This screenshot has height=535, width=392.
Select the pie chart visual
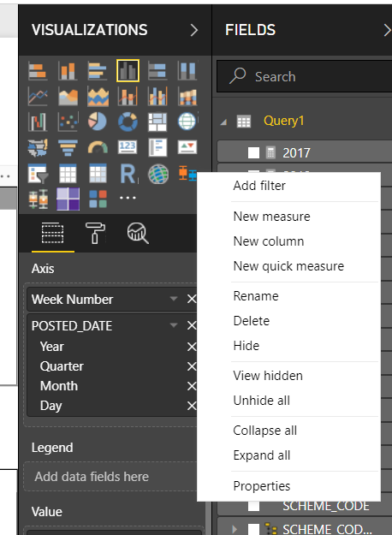click(98, 122)
